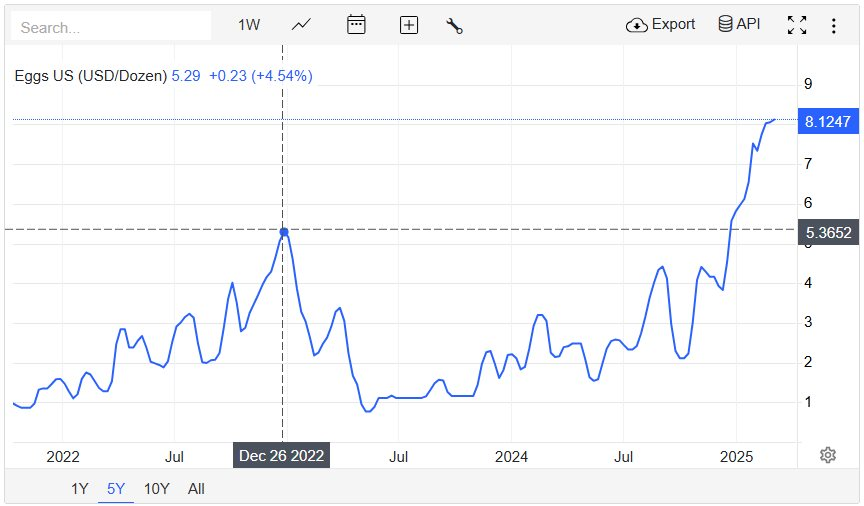Image resolution: width=864 pixels, height=506 pixels.
Task: Open the calendar date range picker
Action: click(356, 25)
